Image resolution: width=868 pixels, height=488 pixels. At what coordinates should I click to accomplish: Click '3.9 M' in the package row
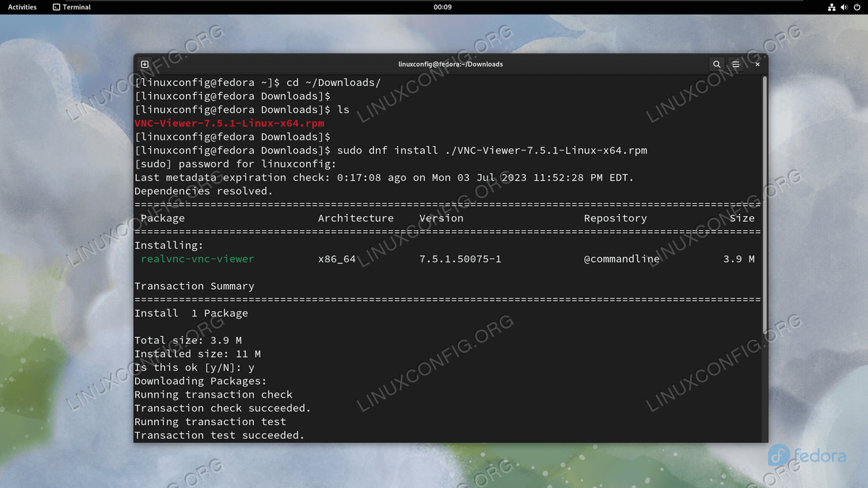click(739, 259)
